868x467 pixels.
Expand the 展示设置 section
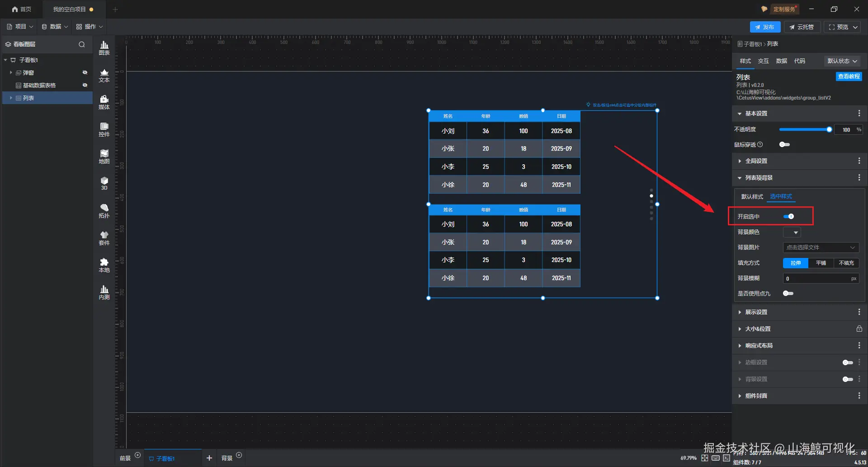coord(740,312)
